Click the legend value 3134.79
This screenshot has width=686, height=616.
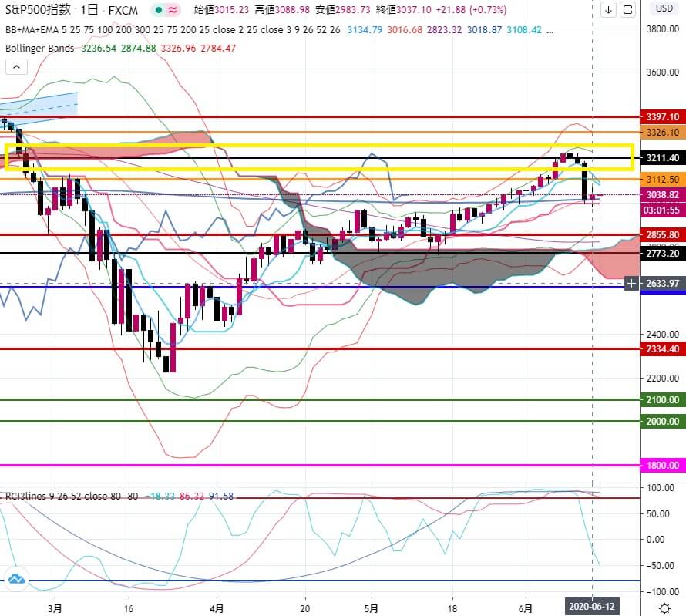tap(365, 30)
